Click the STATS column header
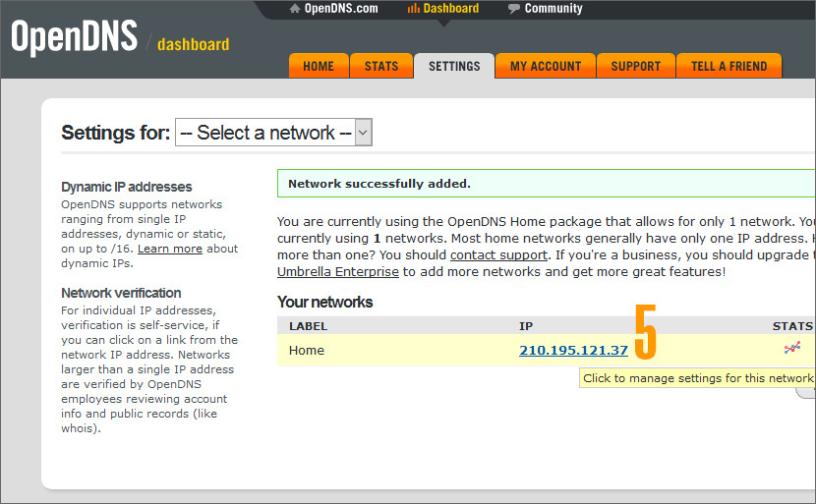 click(792, 326)
